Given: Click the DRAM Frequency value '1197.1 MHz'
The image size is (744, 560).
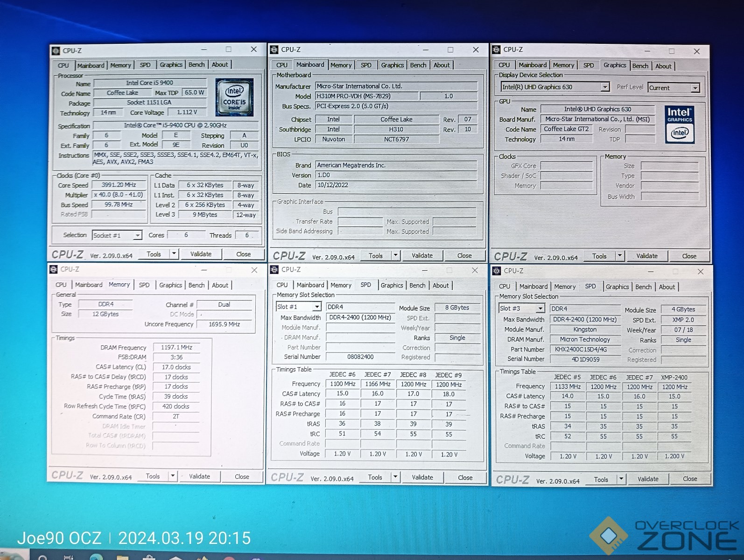Looking at the screenshot, I should click(x=176, y=347).
